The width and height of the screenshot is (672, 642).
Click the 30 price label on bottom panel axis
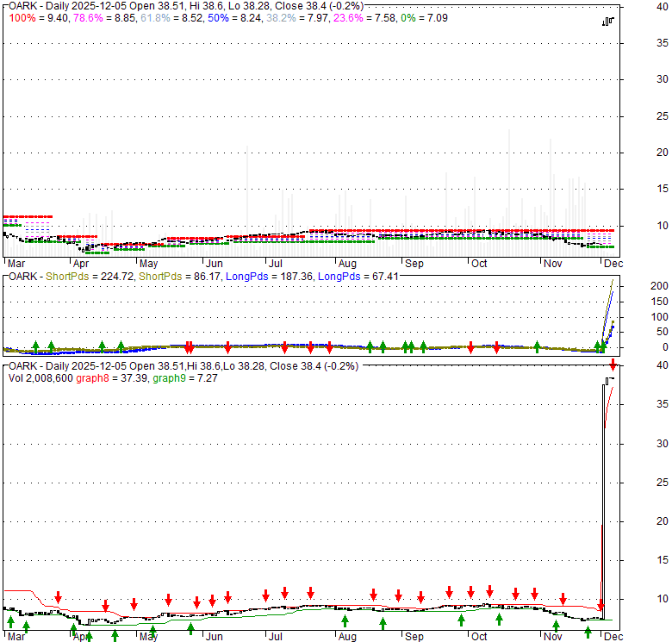coord(663,444)
